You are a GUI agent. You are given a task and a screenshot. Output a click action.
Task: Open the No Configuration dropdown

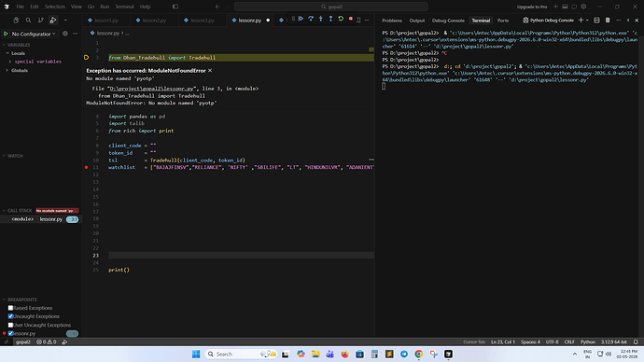point(34,35)
